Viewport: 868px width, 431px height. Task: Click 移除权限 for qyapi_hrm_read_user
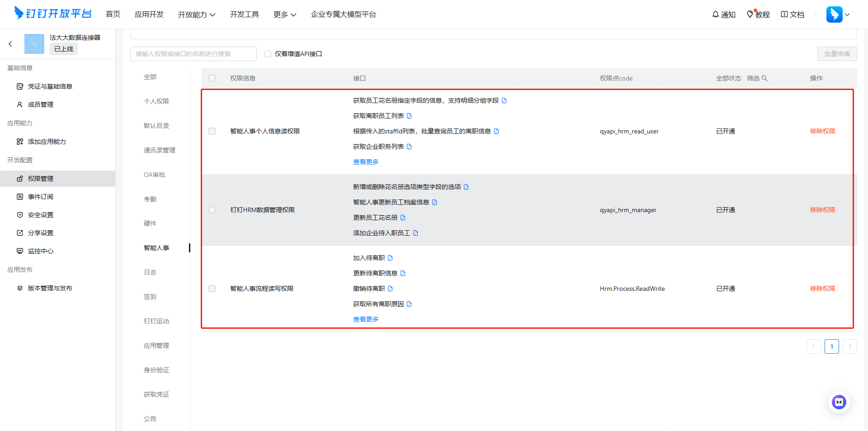coord(822,131)
